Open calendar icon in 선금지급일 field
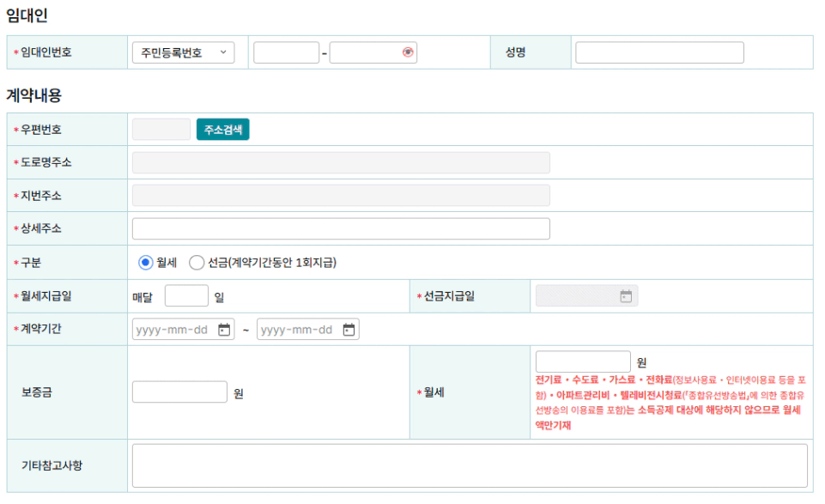Viewport: 825px width, 504px height. [x=626, y=296]
